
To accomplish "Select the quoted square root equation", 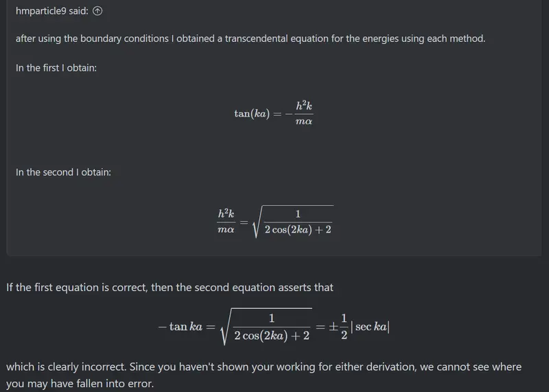I will (275, 222).
